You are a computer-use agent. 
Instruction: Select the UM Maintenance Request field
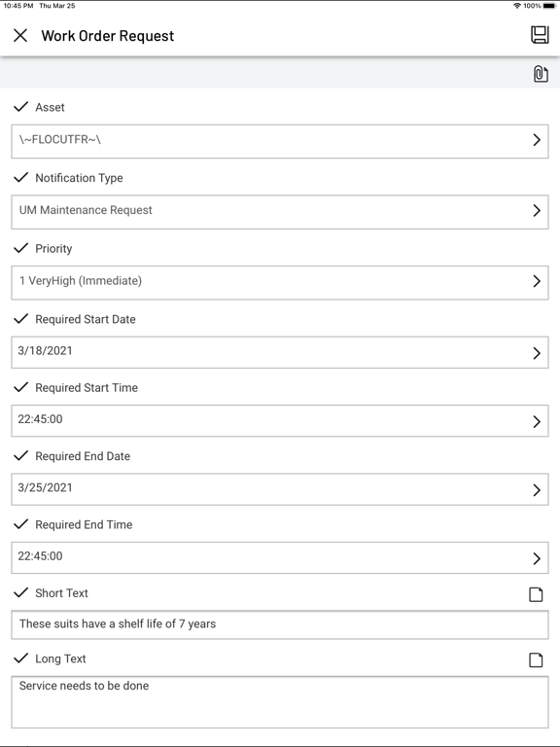[280, 211]
